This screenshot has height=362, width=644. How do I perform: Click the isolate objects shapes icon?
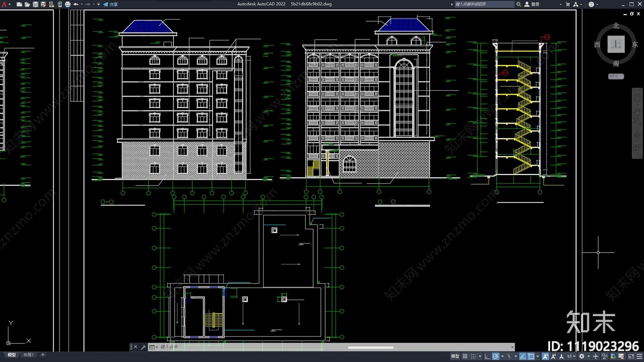(x=605, y=356)
